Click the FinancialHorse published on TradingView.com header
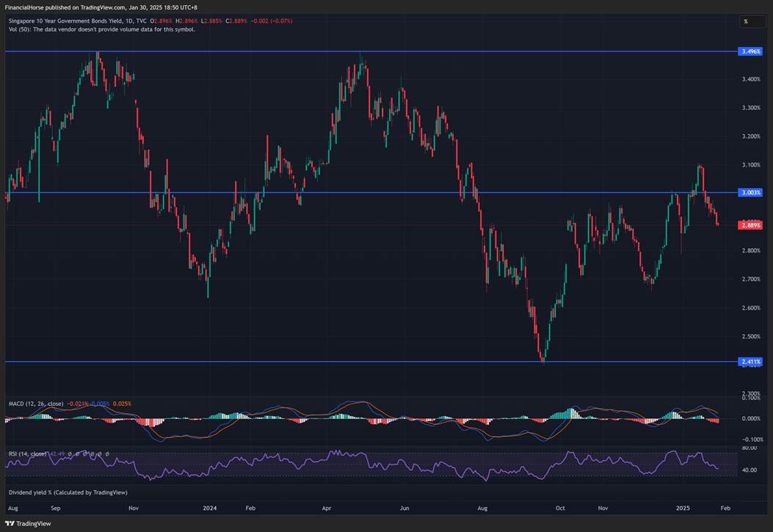 [x=101, y=7]
